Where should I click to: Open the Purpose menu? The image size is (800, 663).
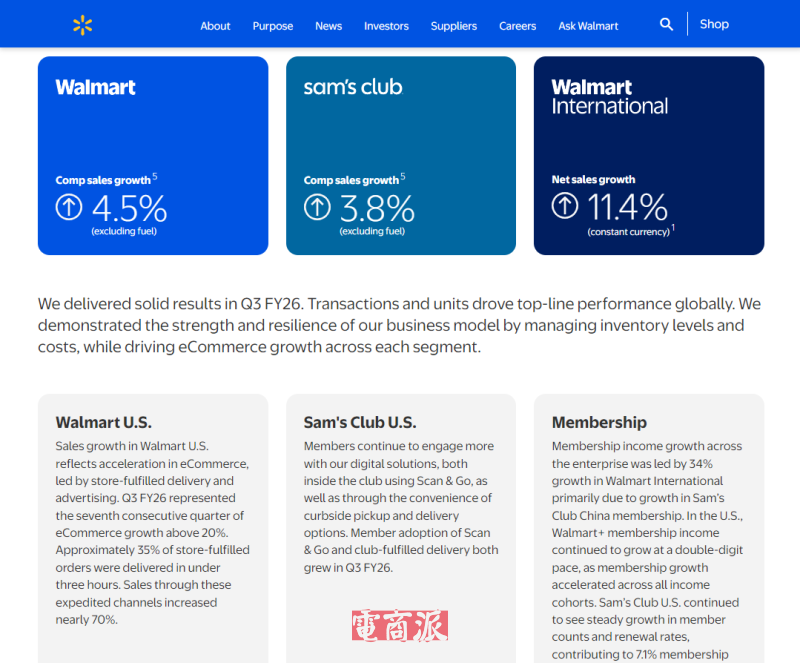click(x=273, y=26)
